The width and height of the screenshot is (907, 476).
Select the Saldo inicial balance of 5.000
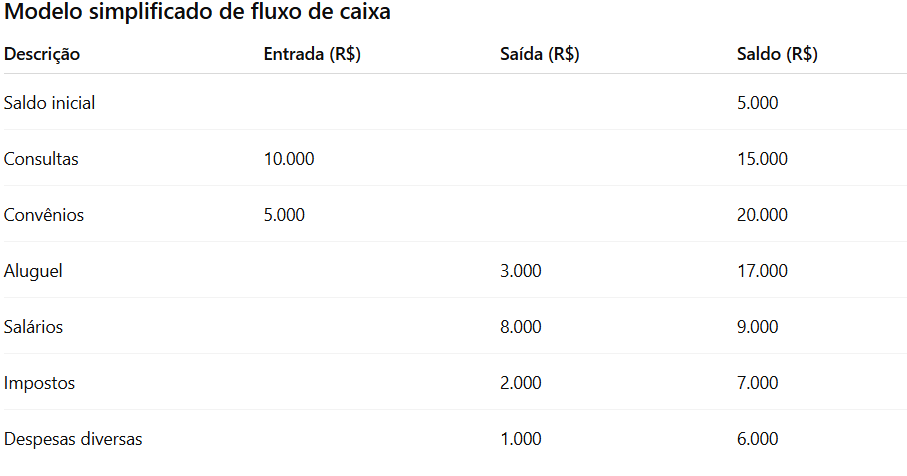pos(757,103)
